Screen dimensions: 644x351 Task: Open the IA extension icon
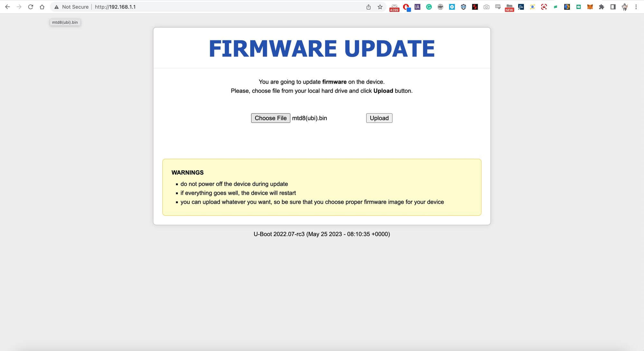417,7
